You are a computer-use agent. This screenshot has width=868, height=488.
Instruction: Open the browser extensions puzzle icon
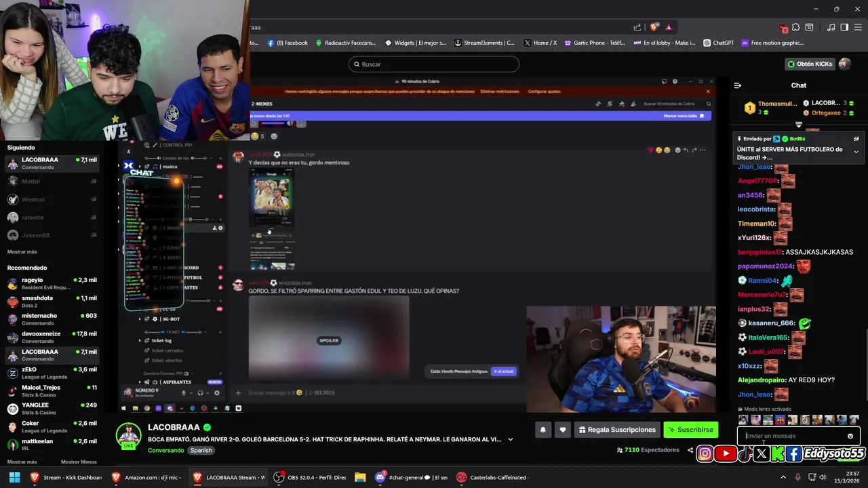[796, 27]
